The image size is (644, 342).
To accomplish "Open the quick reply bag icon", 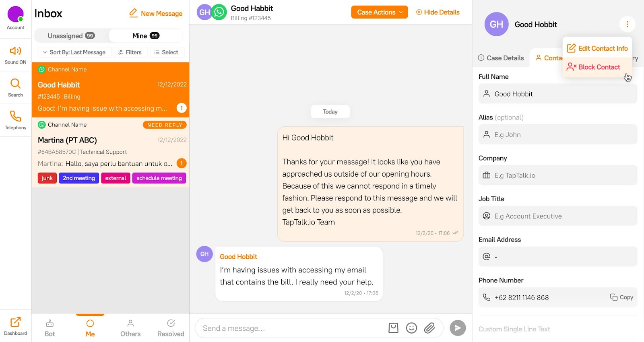I will (393, 328).
